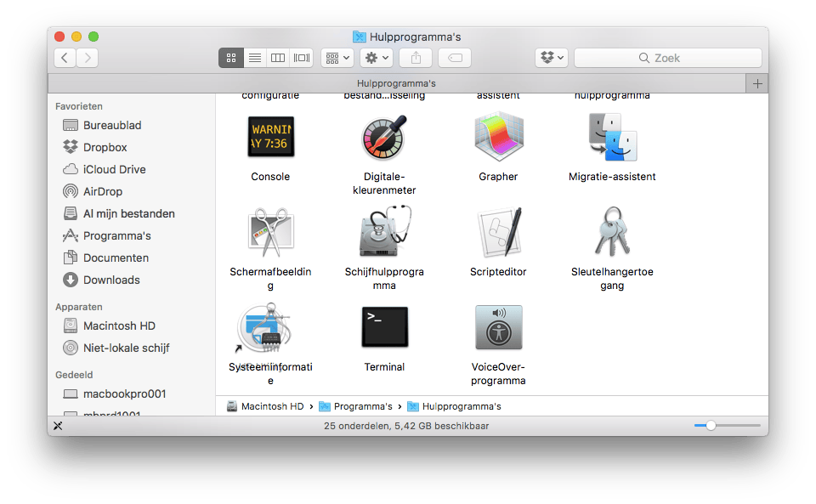This screenshot has height=504, width=816.
Task: Open the Dropbox toolbar dropdown
Action: 552,58
